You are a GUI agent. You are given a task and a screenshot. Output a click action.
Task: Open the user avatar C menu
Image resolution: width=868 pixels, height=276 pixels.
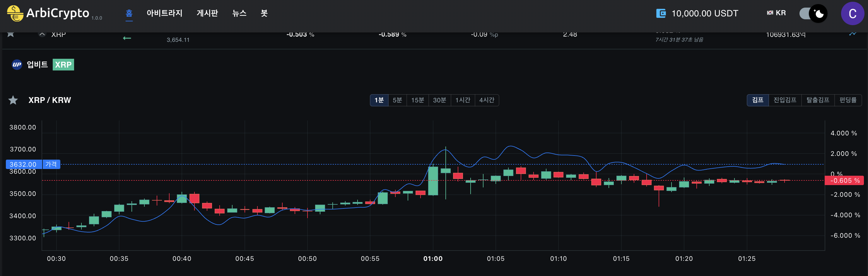852,13
